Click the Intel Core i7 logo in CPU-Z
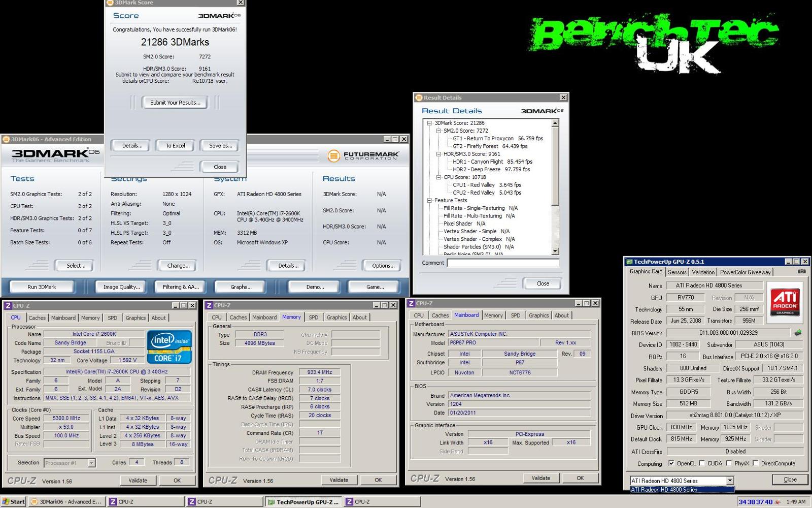The height and width of the screenshot is (508, 812). click(170, 346)
